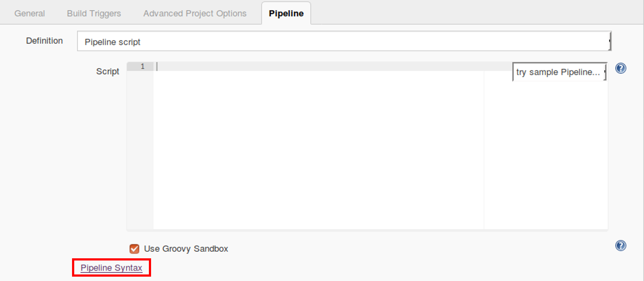This screenshot has width=644, height=281.
Task: Select the Pipeline tab
Action: (286, 14)
